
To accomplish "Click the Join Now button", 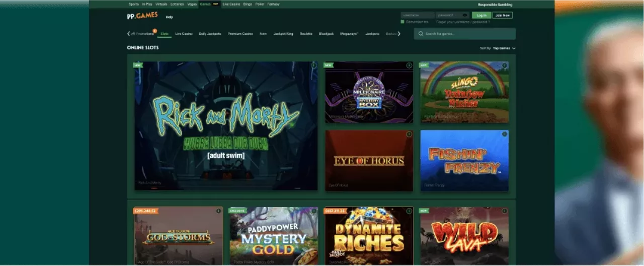I will tap(503, 15).
